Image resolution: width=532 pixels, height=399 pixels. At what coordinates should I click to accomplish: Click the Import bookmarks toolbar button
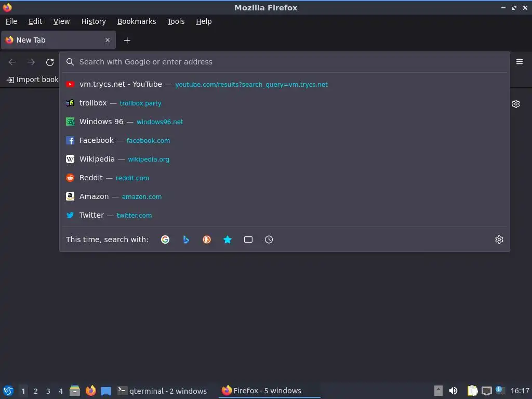click(x=33, y=79)
